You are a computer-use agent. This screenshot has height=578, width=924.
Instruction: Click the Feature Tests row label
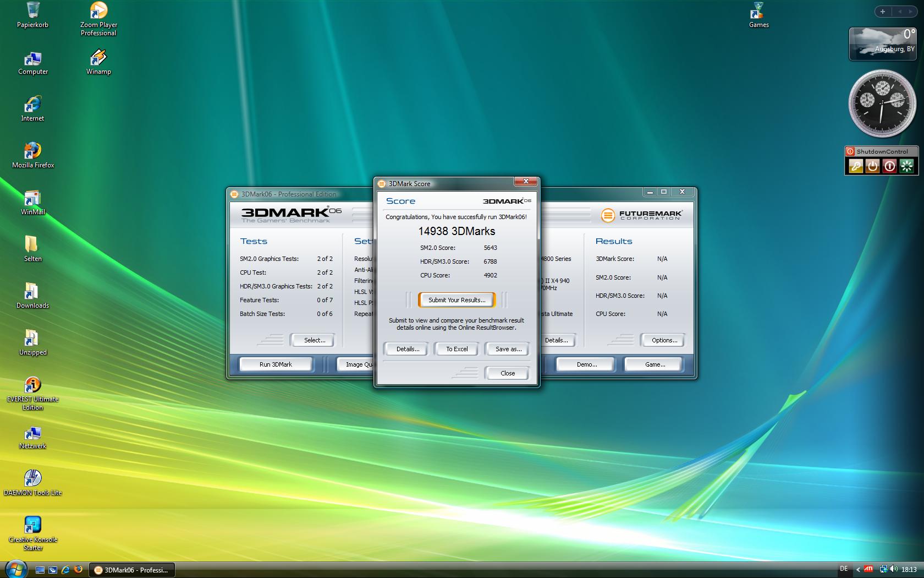(259, 300)
